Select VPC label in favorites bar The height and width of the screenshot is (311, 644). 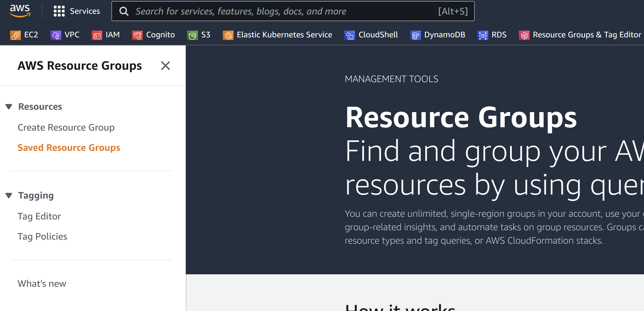(x=72, y=35)
